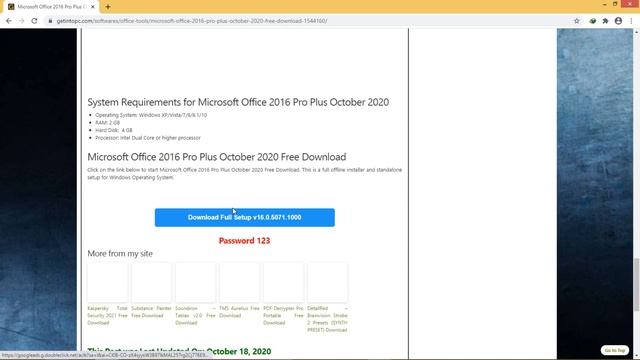Click the 'Operating System: Windows XP/Vista' line
The width and height of the screenshot is (640, 360).
pos(151,115)
